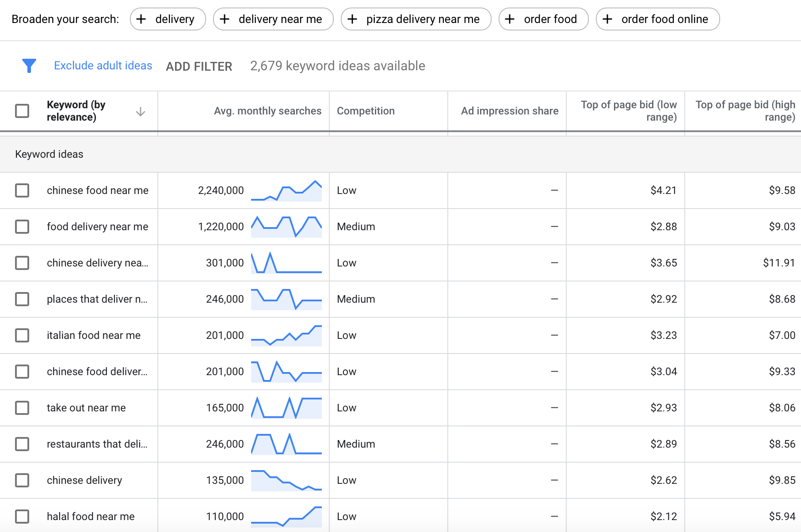
Task: Check the checkbox for food delivery near me
Action: tap(22, 226)
